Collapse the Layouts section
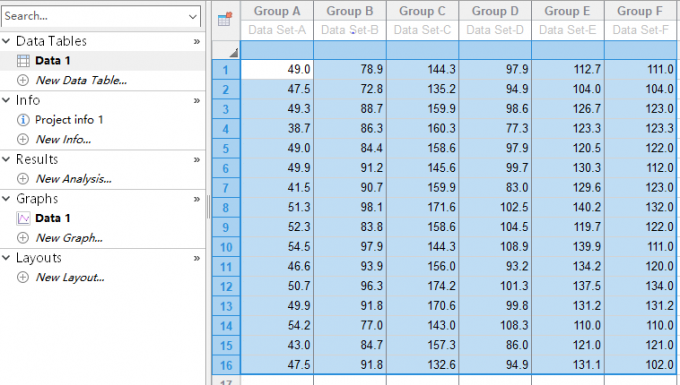Image resolution: width=680 pixels, height=385 pixels. click(x=6, y=258)
